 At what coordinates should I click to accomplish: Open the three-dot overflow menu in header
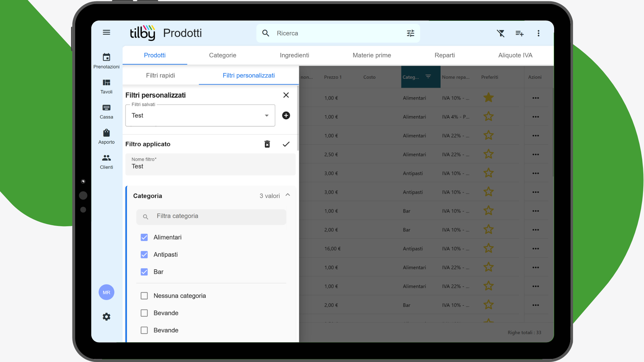(x=538, y=33)
